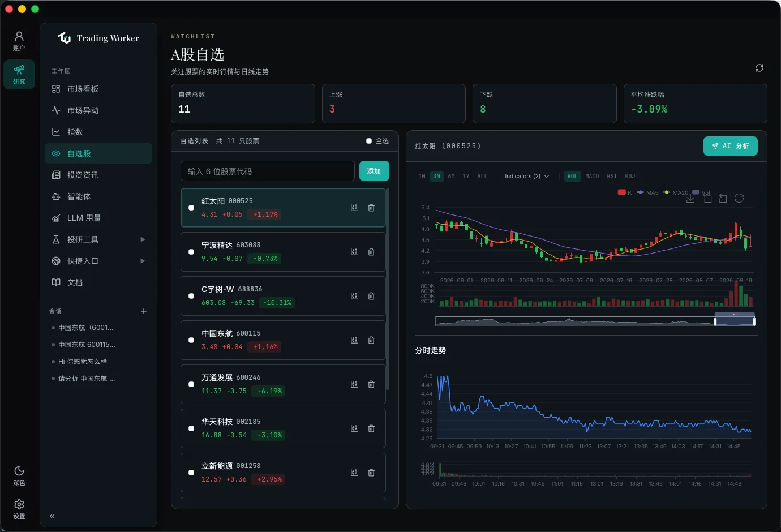Expand the 投研工具 submenu arrow
The height and width of the screenshot is (532, 781).
point(143,239)
